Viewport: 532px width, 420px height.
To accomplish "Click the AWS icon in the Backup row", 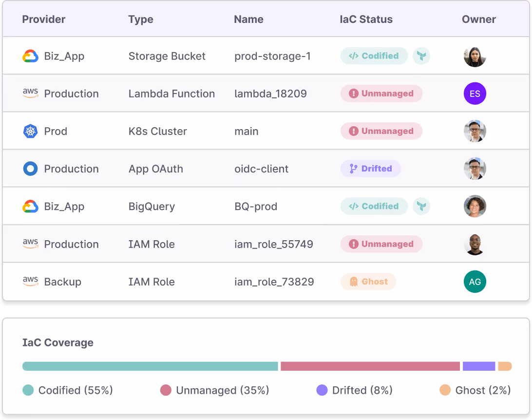I will click(30, 282).
